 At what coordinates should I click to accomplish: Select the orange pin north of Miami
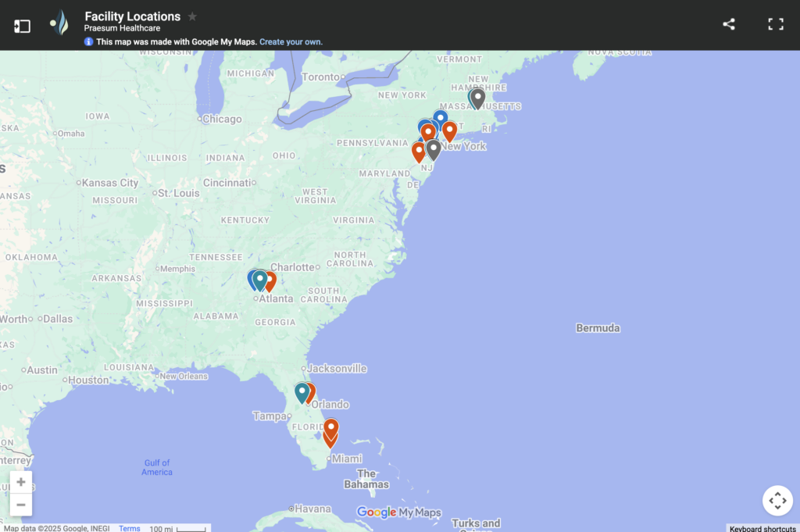point(331,428)
